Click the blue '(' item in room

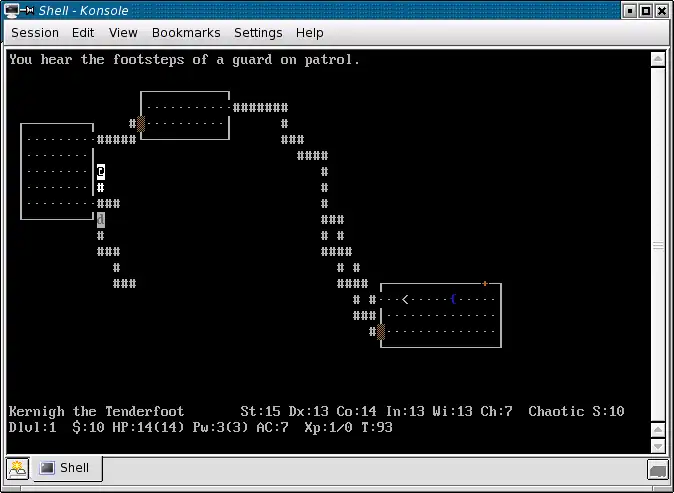(x=453, y=299)
